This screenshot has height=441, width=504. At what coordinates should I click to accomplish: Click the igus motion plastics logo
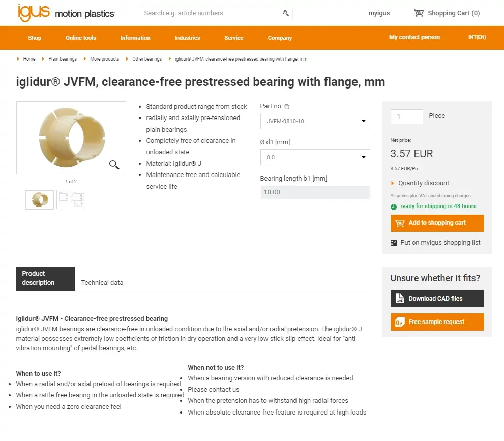[66, 13]
